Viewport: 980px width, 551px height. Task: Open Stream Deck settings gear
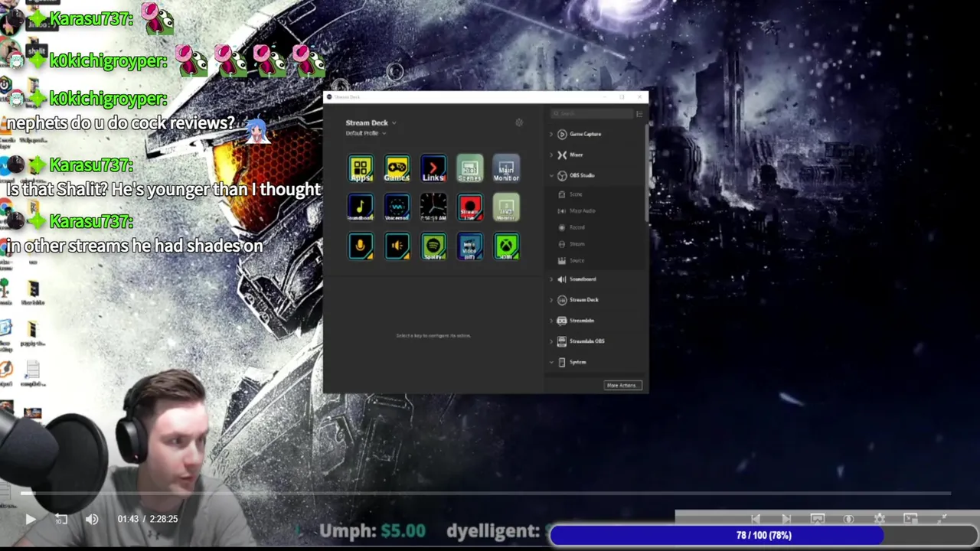point(519,122)
